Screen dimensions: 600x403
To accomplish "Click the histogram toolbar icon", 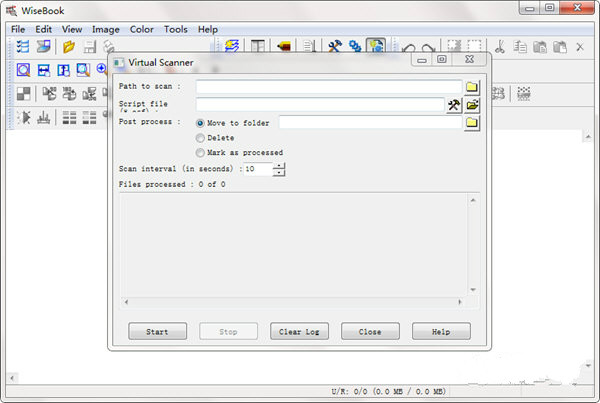I will [x=44, y=117].
